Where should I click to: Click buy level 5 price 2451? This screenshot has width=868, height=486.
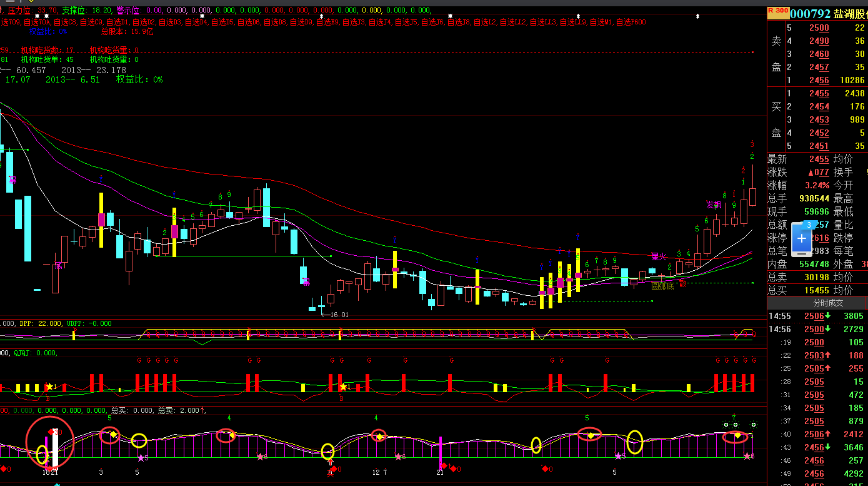point(819,146)
